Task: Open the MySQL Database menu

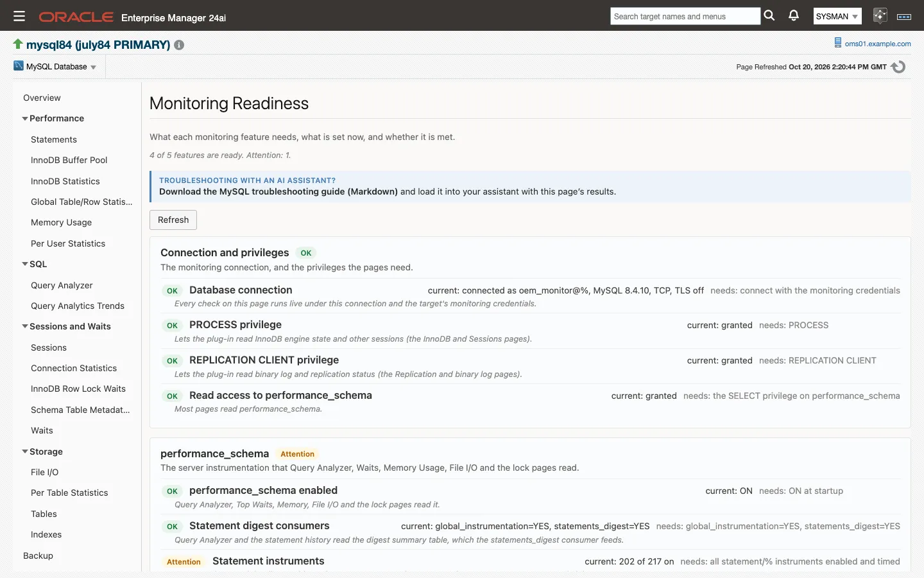Action: coord(61,67)
